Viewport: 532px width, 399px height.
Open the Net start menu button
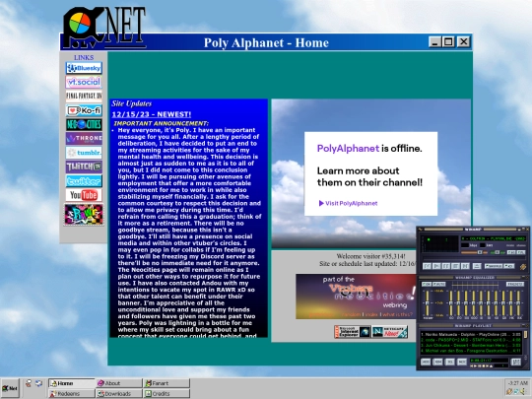[x=10, y=388]
